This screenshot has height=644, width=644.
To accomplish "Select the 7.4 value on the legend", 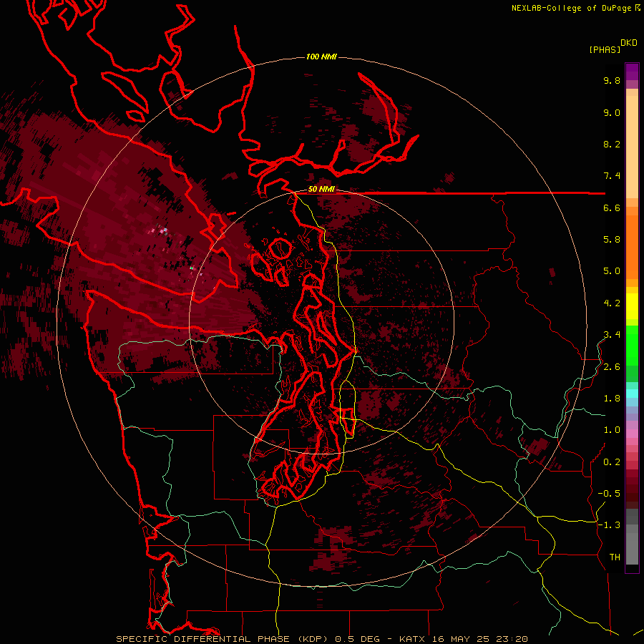I will [x=612, y=176].
